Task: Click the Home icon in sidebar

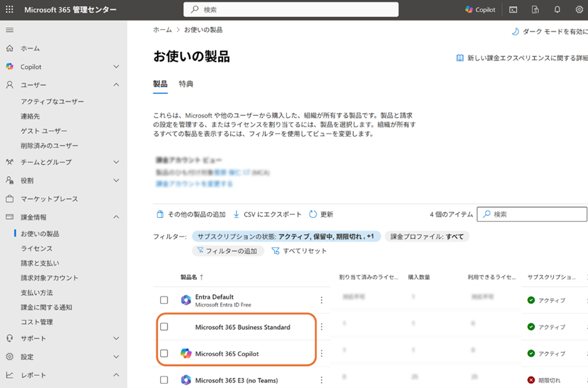Action: (x=10, y=48)
